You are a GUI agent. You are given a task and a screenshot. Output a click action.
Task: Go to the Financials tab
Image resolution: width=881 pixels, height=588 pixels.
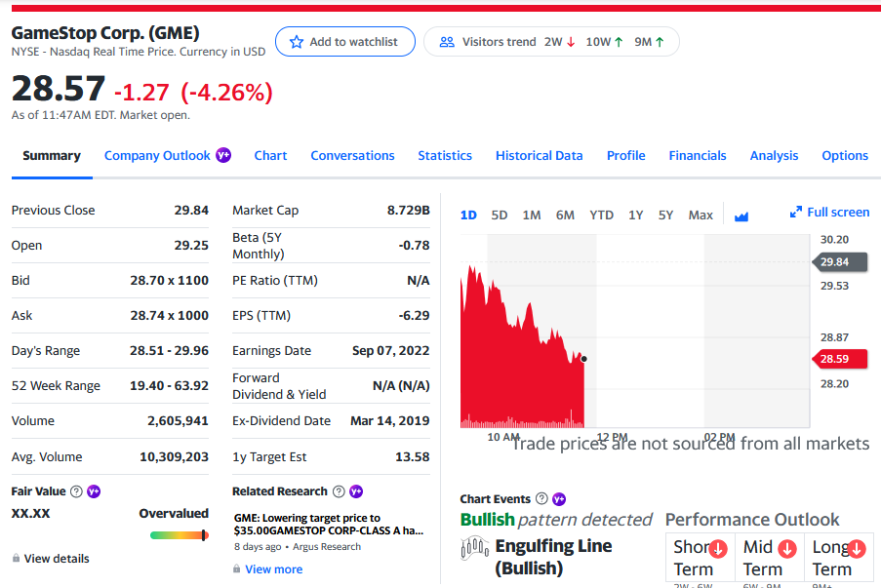tap(698, 156)
